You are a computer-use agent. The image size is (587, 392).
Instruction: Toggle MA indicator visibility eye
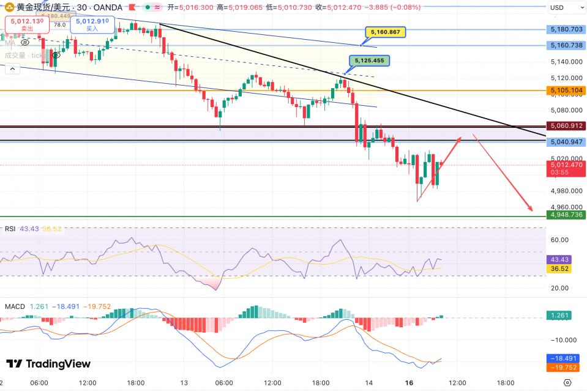(x=25, y=43)
